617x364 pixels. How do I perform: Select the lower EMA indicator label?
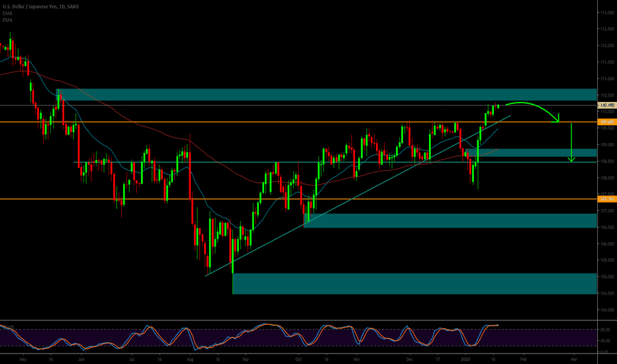click(7, 19)
